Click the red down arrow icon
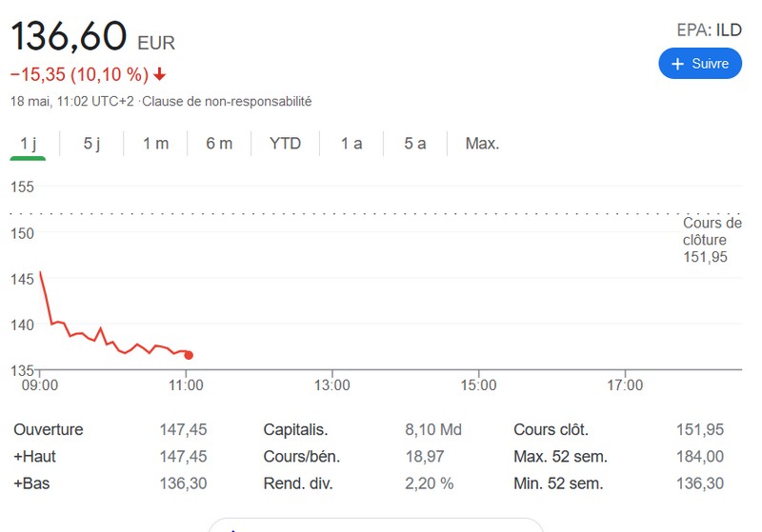762x532 pixels. [160, 74]
